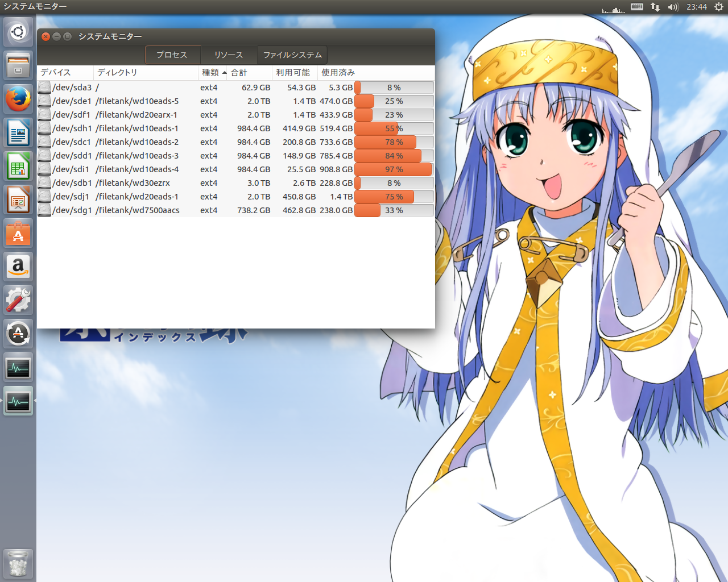
Task: Select the /filetank/wd10eads-3 directory entry
Action: pyautogui.click(x=137, y=156)
